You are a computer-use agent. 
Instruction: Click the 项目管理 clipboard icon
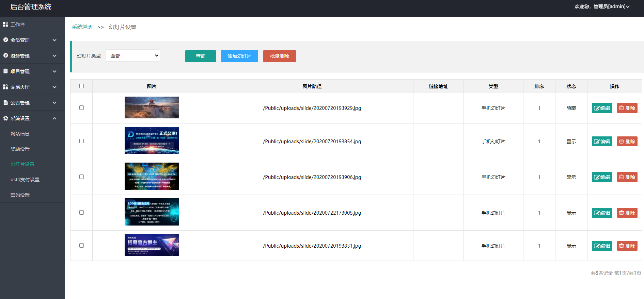(5, 71)
